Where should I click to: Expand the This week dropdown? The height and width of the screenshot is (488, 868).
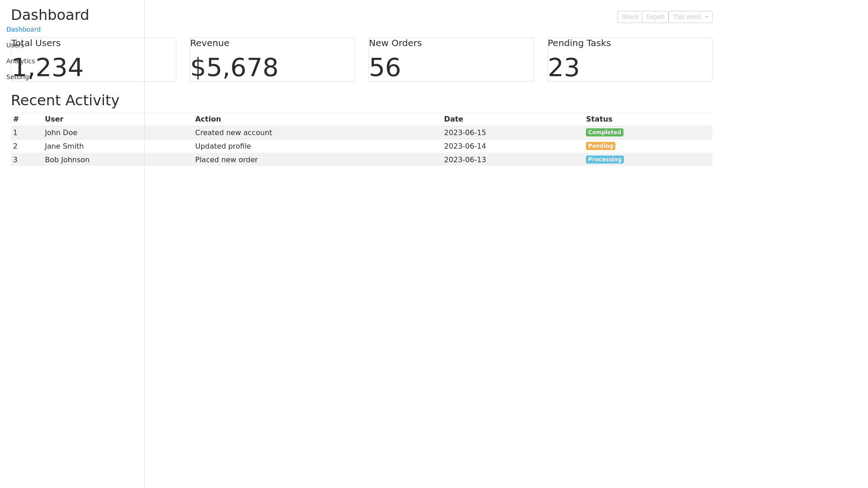tap(690, 17)
